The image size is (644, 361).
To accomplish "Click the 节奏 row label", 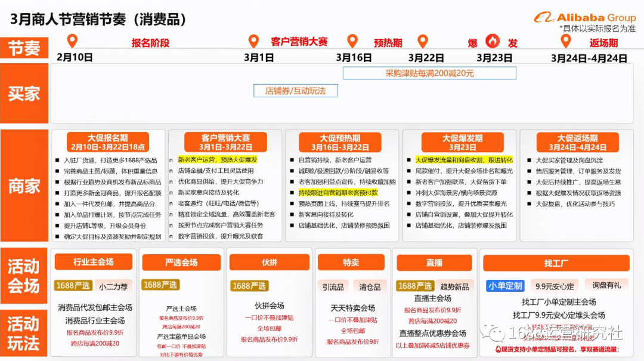I will coord(24,48).
